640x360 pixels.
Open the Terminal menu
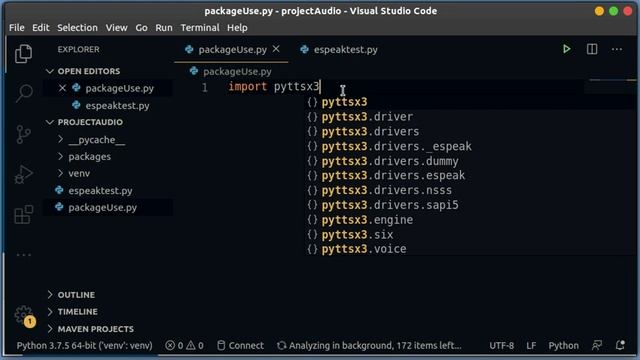[200, 28]
